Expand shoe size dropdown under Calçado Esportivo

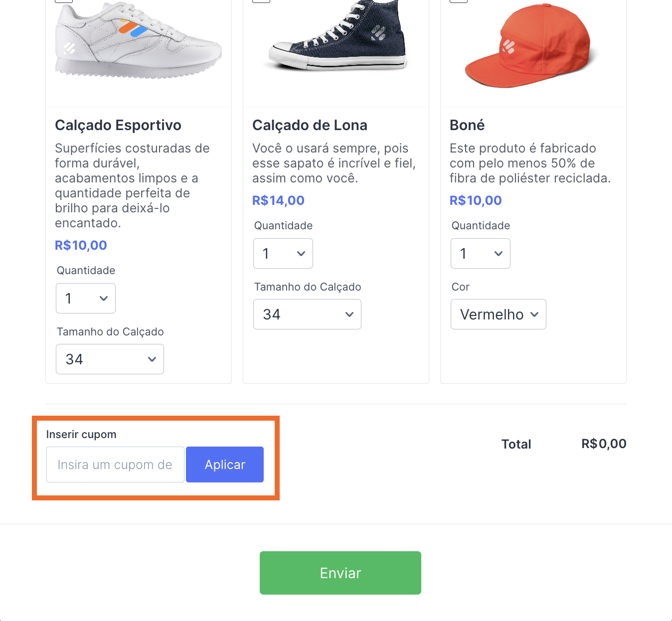110,359
